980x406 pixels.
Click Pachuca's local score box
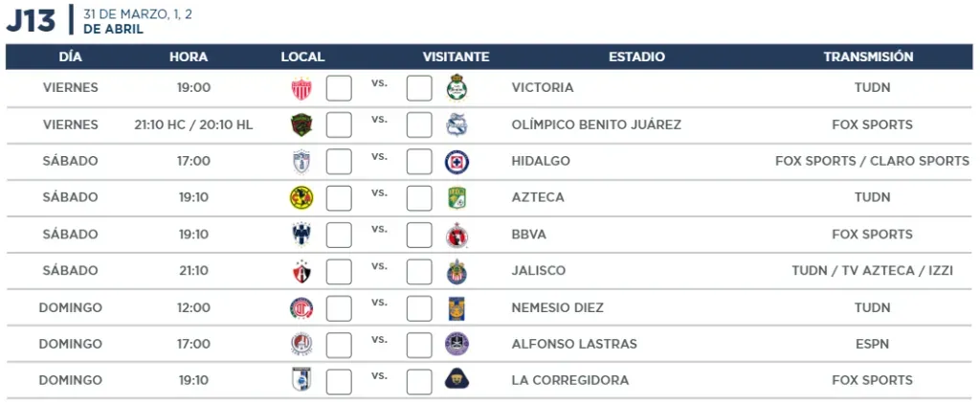pos(339,162)
